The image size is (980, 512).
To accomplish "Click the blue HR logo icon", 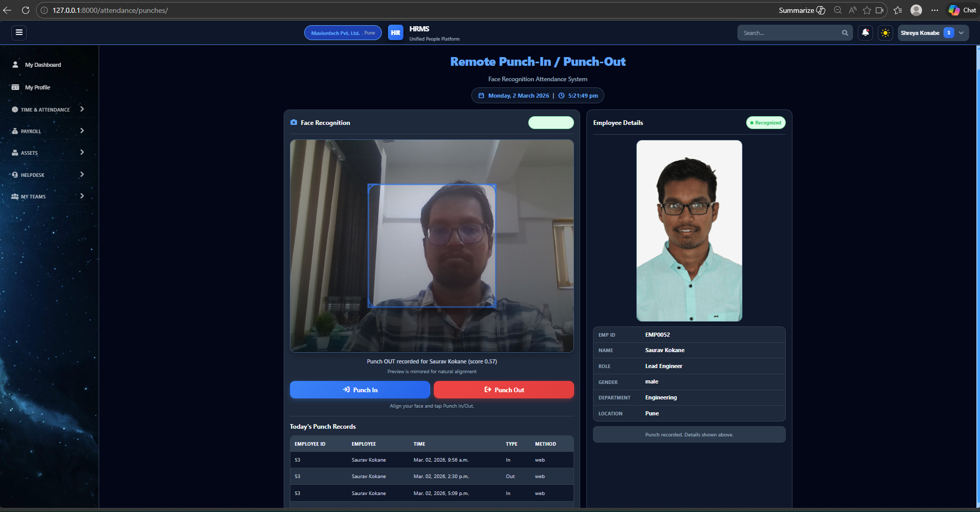I will [395, 33].
